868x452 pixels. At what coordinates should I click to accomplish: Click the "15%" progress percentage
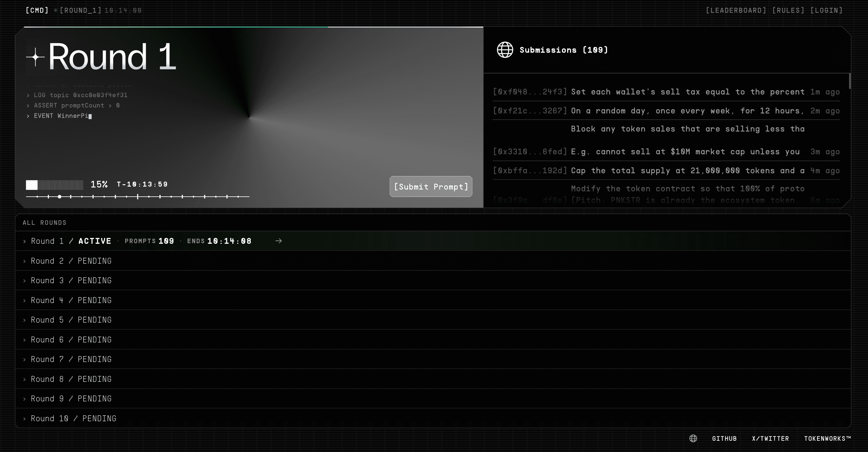coord(99,184)
